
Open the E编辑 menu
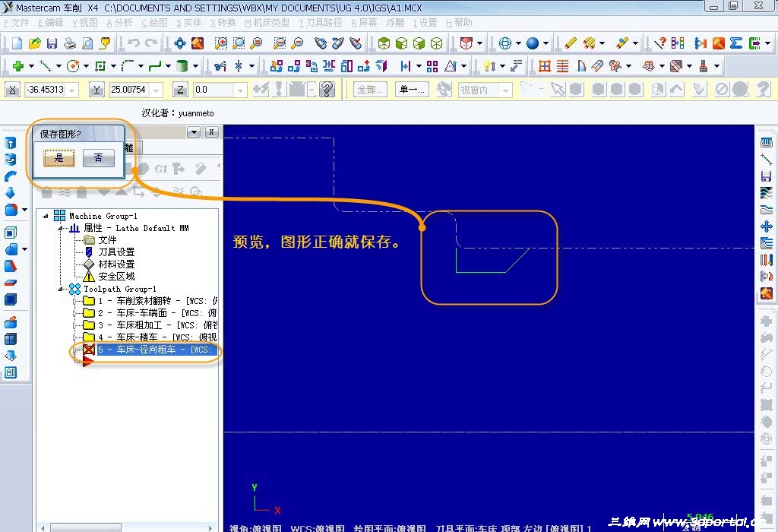point(51,23)
